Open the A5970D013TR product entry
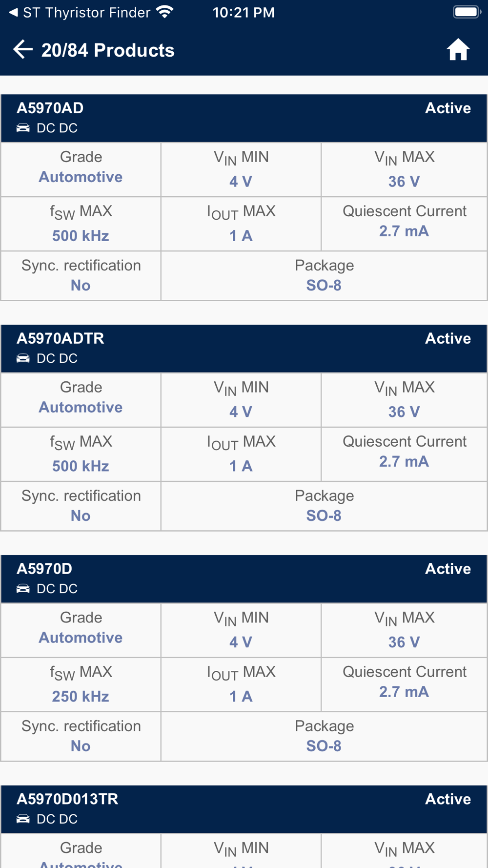Screen dimensions: 488x868 244,809
